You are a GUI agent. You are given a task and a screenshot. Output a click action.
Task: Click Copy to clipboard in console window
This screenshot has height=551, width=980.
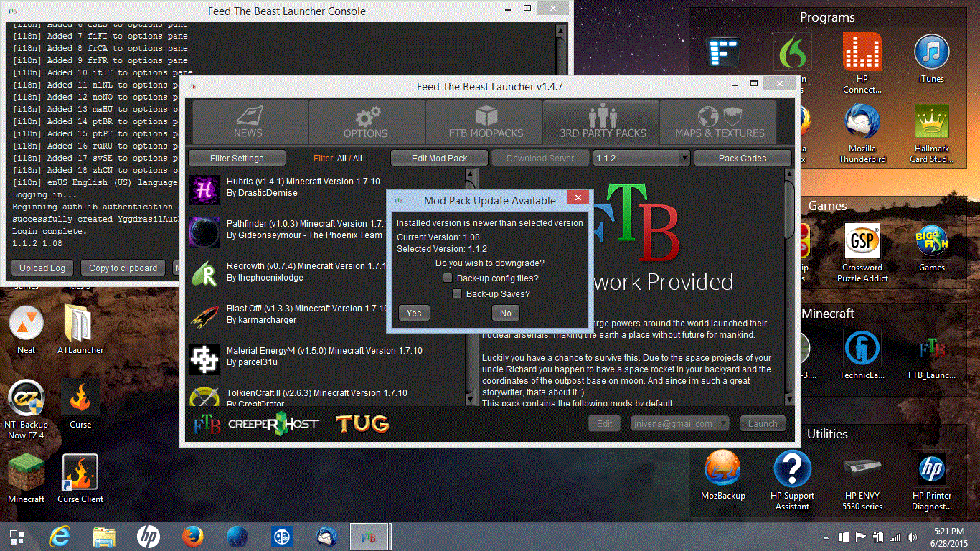coord(123,268)
